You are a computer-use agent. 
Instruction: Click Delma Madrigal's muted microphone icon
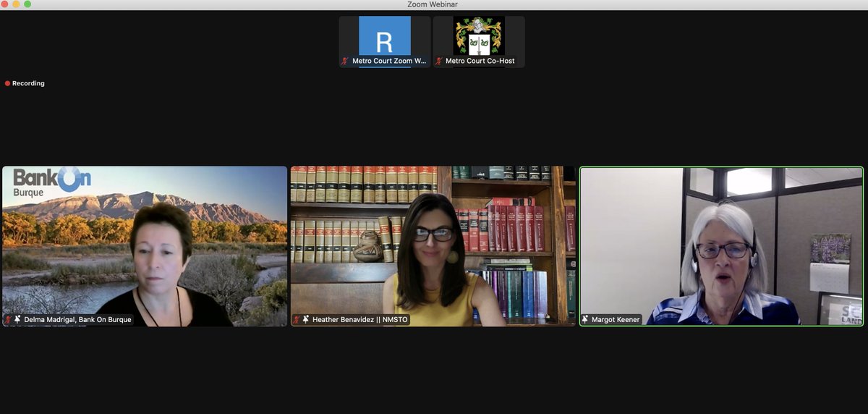(x=9, y=319)
